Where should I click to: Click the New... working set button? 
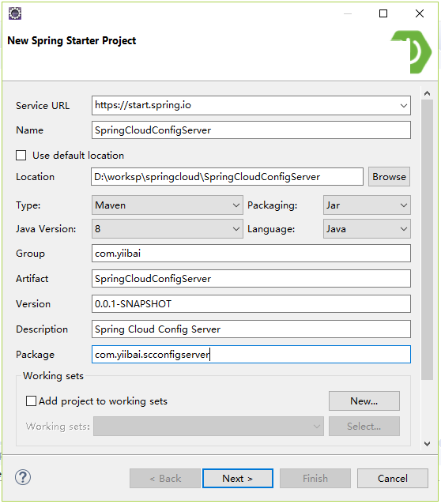point(364,401)
